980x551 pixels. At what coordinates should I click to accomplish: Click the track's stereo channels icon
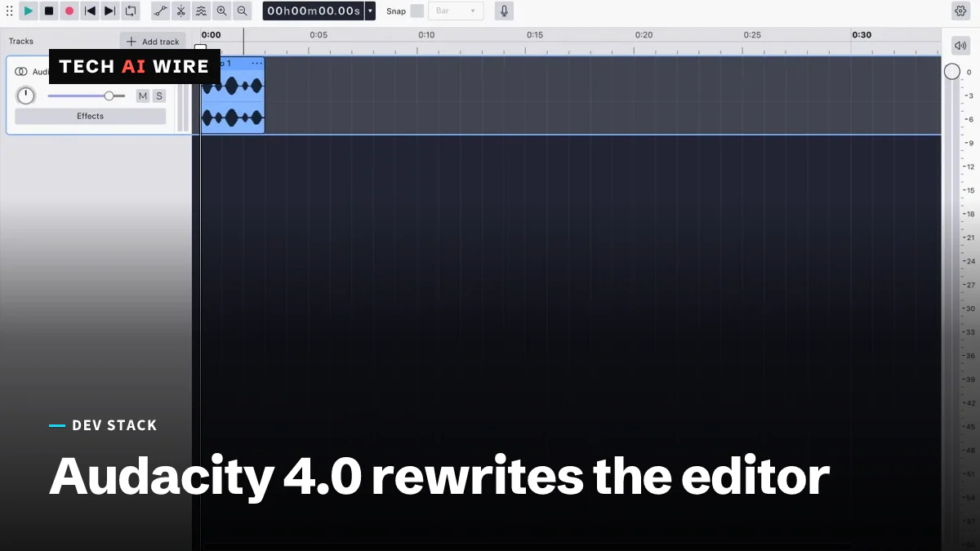21,72
